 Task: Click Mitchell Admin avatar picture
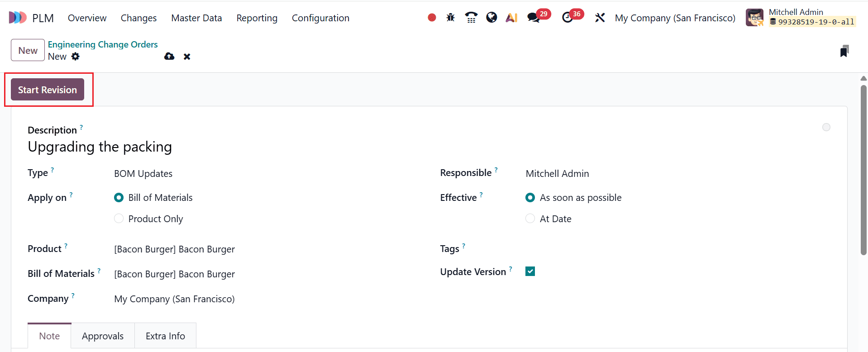[x=754, y=18]
